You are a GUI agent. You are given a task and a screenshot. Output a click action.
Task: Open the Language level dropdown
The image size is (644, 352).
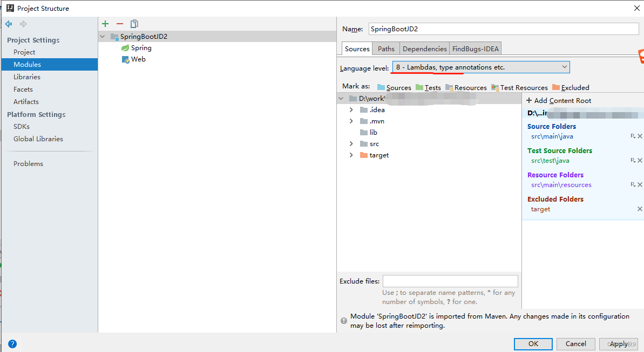point(481,67)
